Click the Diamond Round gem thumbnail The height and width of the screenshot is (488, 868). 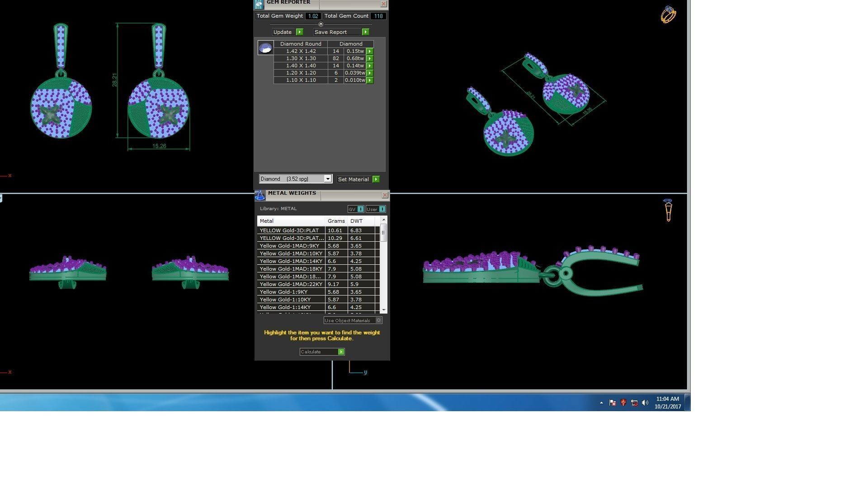(x=265, y=47)
